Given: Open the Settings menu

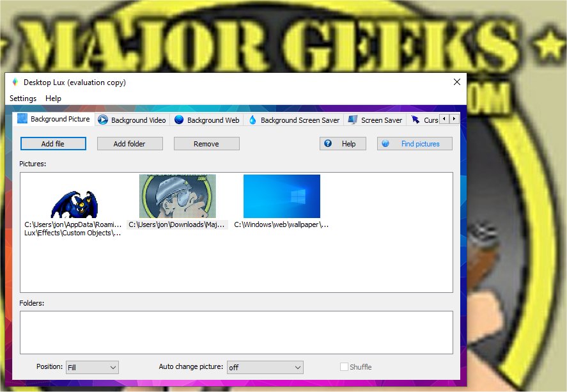Looking at the screenshot, I should tap(22, 98).
